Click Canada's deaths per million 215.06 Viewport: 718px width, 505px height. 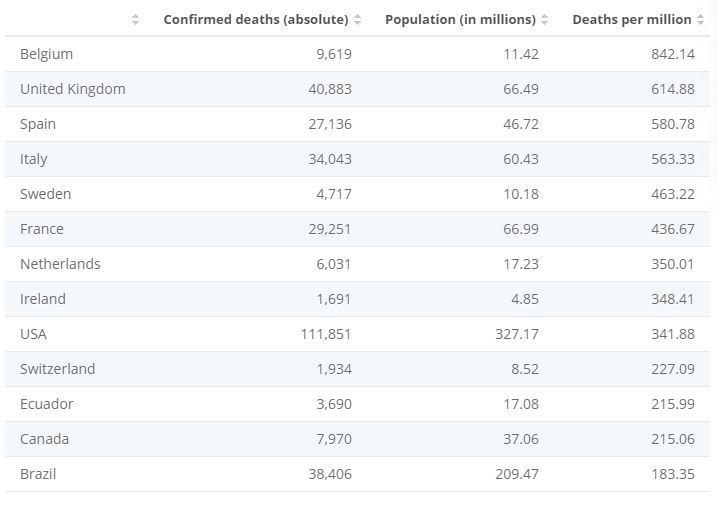[673, 439]
